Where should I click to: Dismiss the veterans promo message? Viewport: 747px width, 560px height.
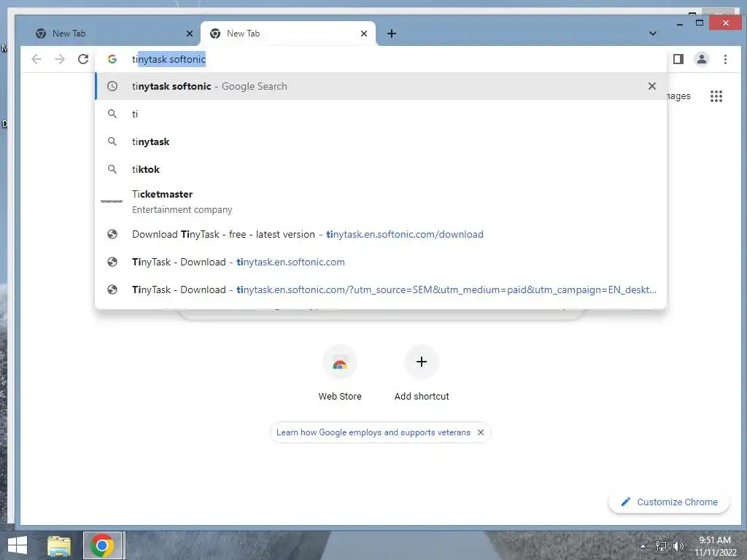(481, 432)
